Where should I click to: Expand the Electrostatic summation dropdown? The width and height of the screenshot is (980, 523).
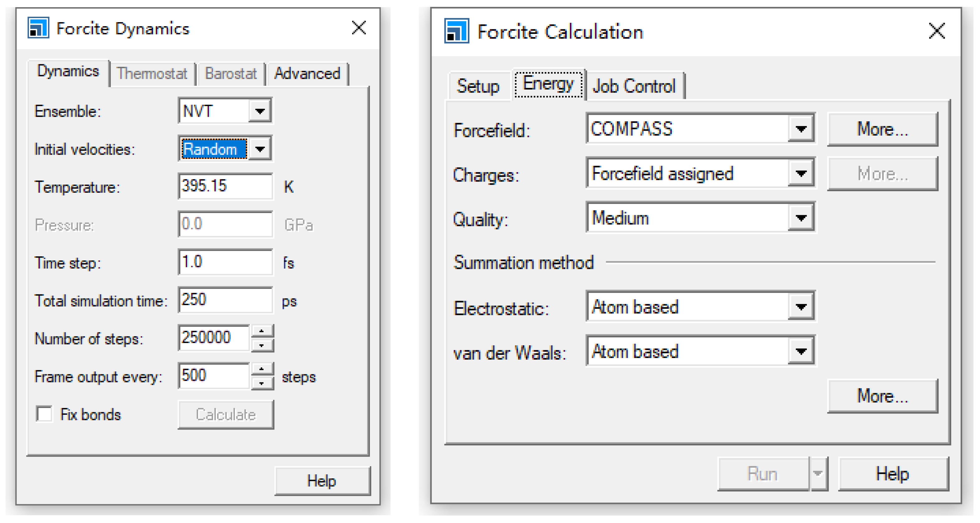801,307
